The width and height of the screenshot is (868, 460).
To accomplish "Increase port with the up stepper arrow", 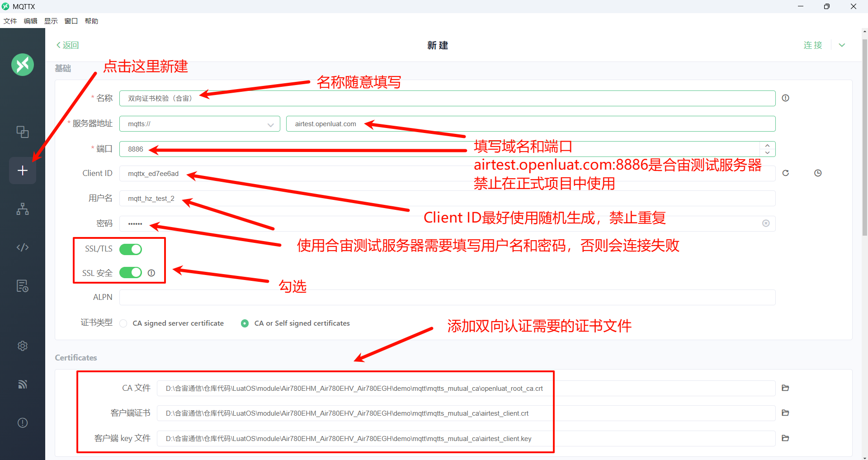I will (767, 146).
